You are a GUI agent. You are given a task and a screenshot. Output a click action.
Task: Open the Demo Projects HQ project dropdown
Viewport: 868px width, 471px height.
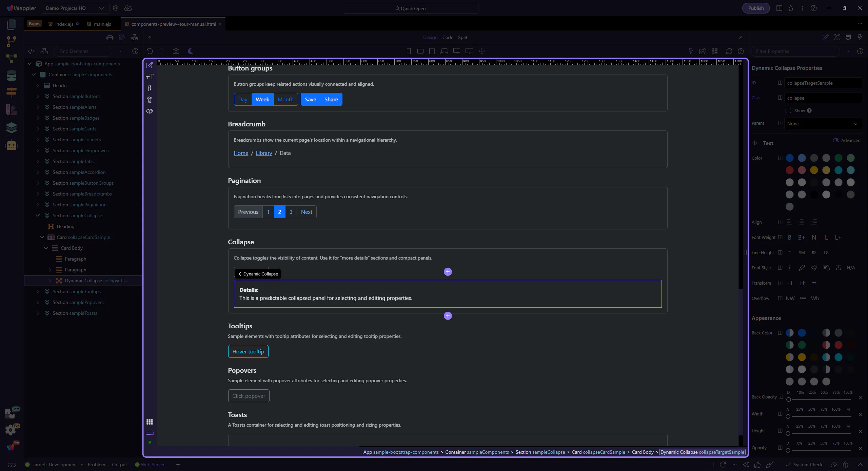[x=75, y=8]
